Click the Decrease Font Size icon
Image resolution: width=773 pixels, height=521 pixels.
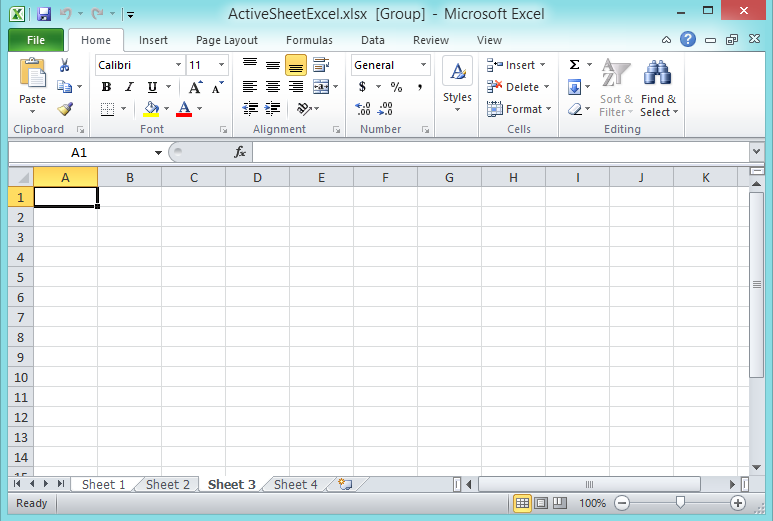(217, 87)
